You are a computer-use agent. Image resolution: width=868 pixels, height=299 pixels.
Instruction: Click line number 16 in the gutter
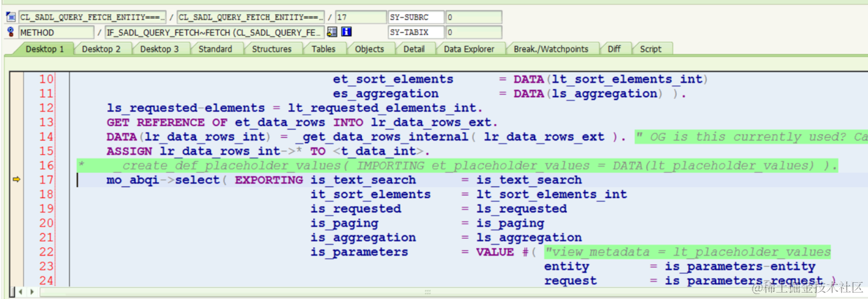pos(46,165)
